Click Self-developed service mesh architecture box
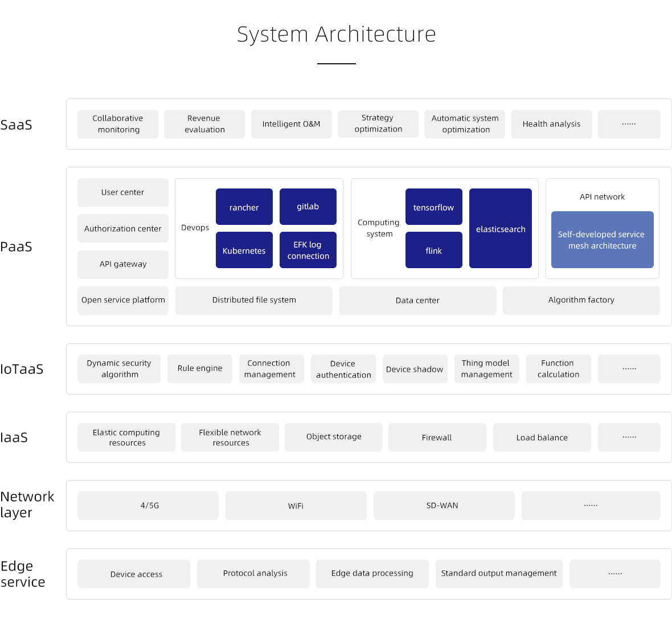This screenshot has height=632, width=672. click(602, 240)
